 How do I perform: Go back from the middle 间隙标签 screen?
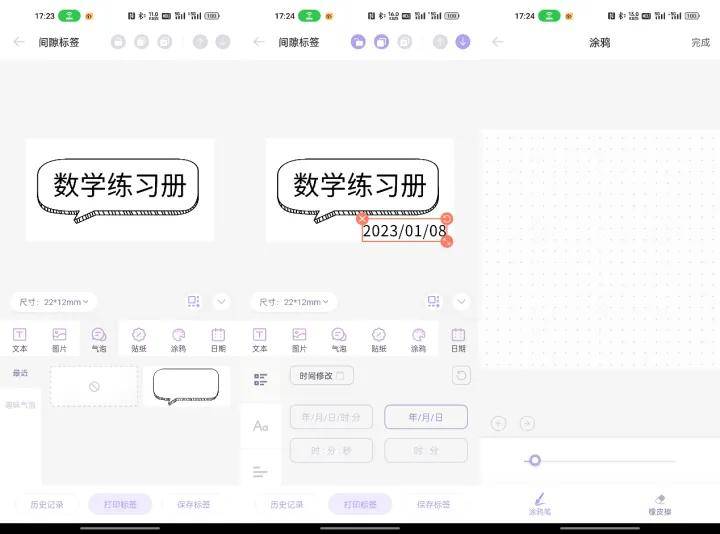(x=259, y=42)
